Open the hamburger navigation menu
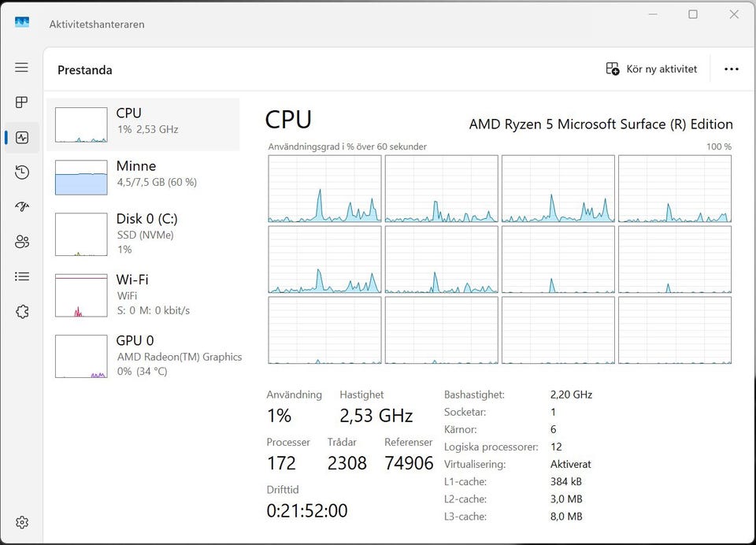Screen dimensions: 756x545 pyautogui.click(x=22, y=68)
